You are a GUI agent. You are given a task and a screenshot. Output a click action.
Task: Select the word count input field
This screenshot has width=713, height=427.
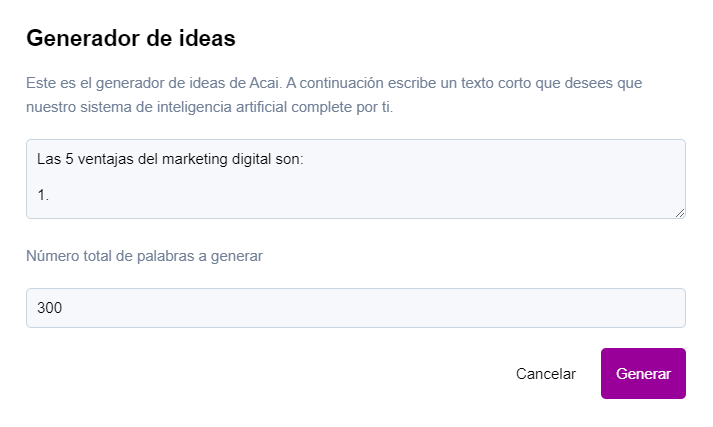356,308
